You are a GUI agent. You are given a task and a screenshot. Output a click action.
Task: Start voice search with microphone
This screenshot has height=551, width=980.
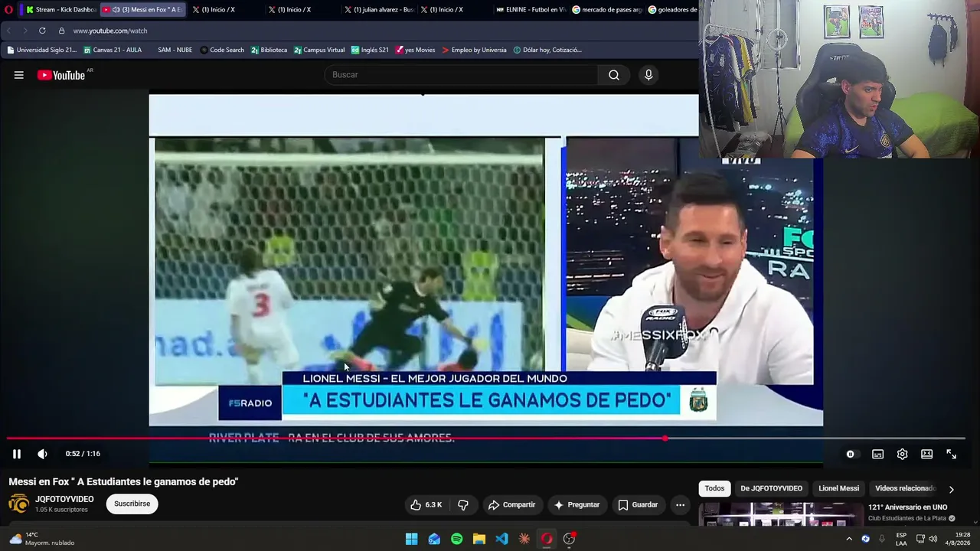tap(648, 74)
